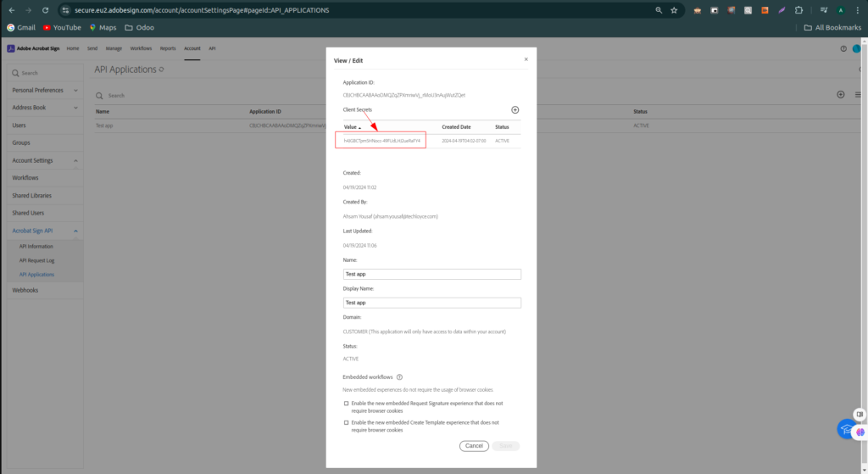Go to the Send tab

pos(92,48)
